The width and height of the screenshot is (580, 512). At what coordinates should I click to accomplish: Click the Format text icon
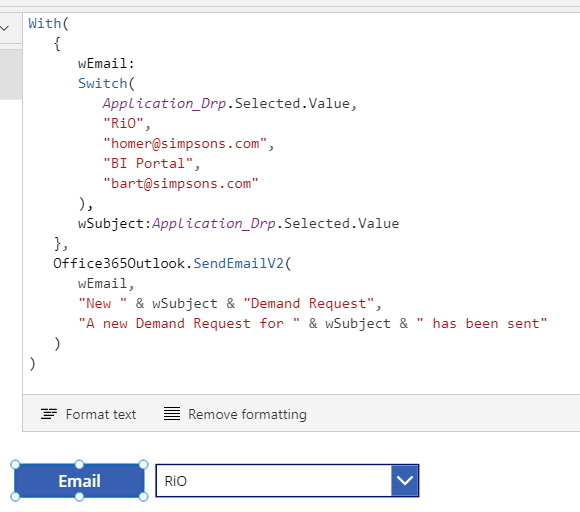click(x=48, y=414)
